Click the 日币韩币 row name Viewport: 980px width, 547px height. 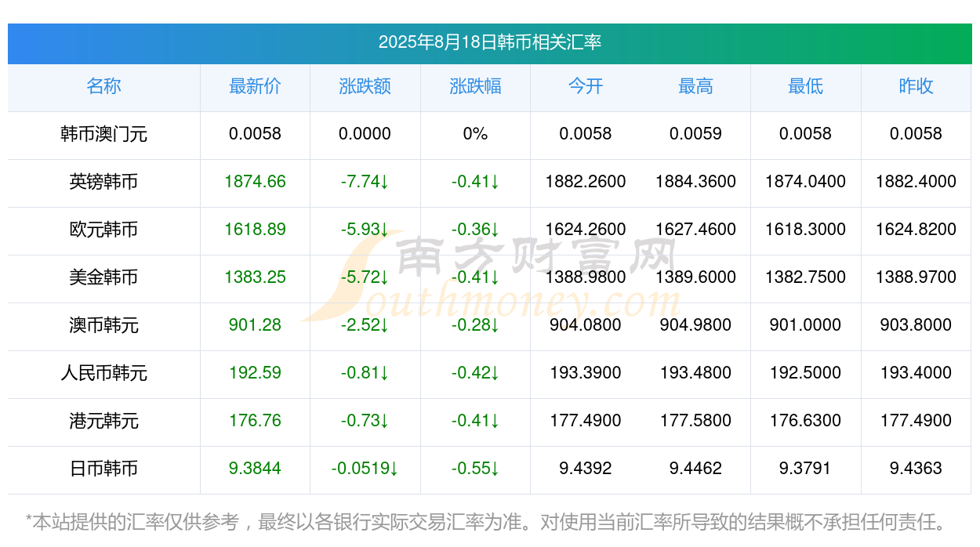[x=103, y=469]
